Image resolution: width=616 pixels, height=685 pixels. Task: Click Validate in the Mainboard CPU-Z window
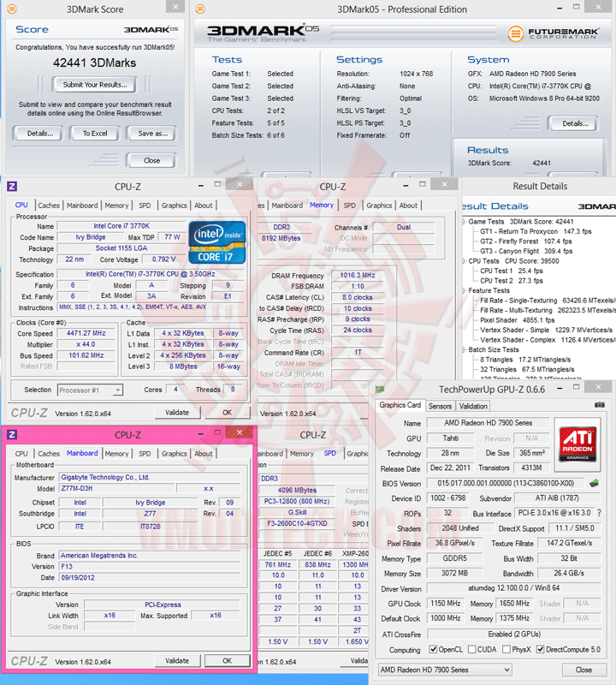(177, 660)
